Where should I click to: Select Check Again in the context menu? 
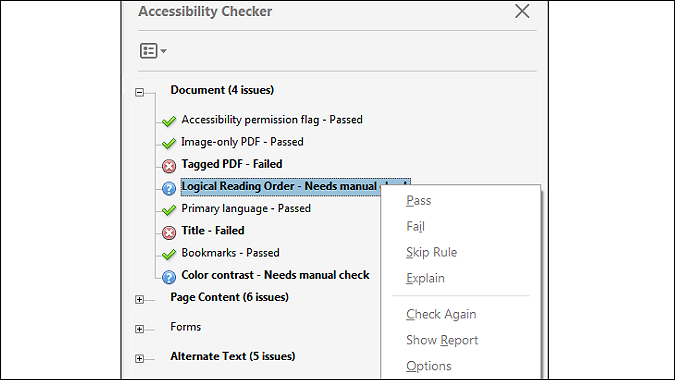(x=441, y=314)
